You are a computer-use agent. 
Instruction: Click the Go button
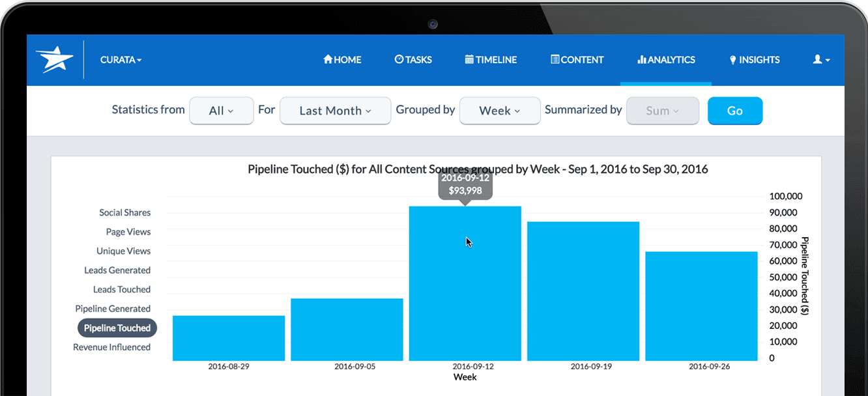735,111
